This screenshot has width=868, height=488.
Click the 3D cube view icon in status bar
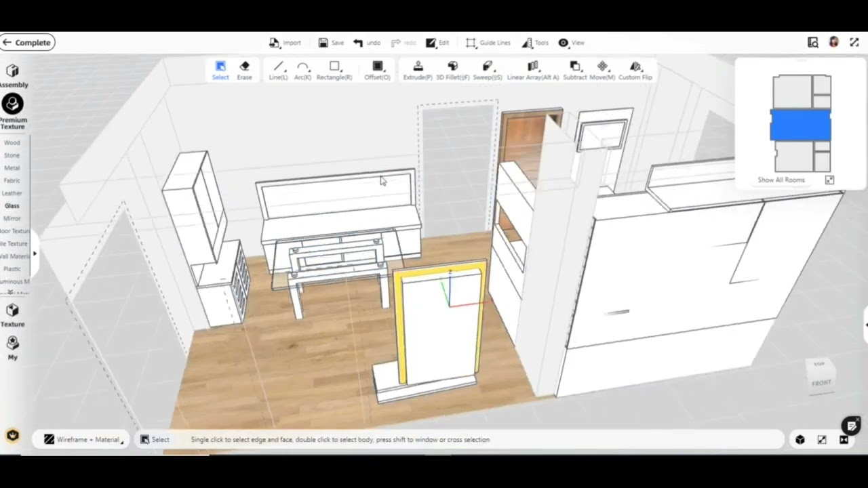(x=800, y=440)
